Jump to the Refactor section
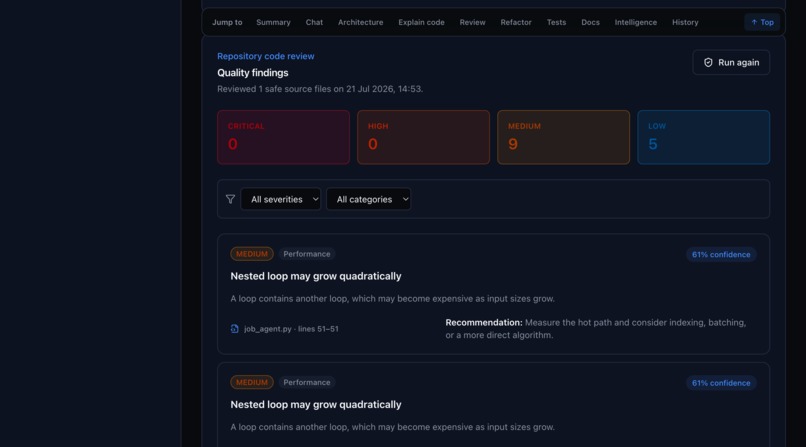Screen dimensions: 806x447 click(516, 22)
